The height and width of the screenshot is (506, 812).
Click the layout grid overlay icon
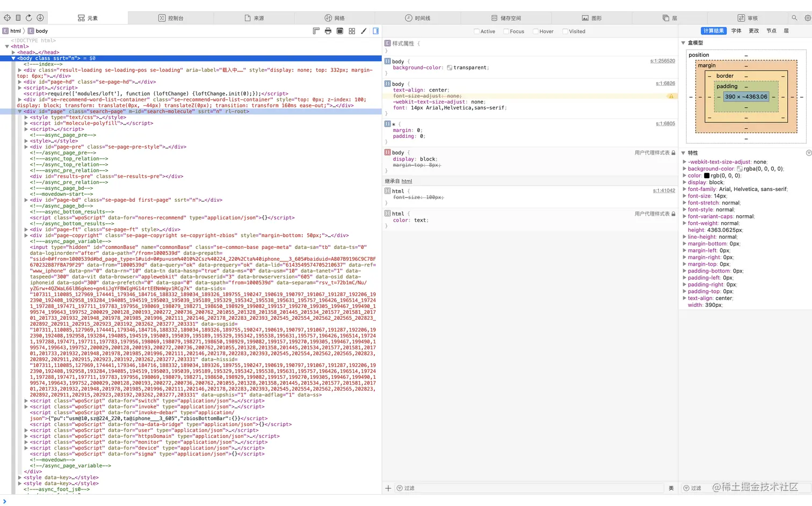pos(352,31)
